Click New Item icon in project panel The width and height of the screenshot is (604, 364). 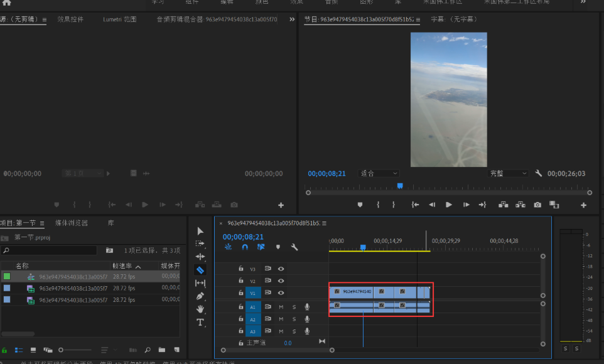177,350
